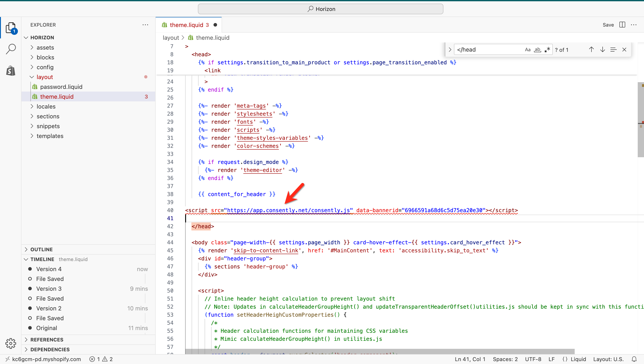
Task: Toggle Match Whole Word in find widget
Action: (537, 50)
